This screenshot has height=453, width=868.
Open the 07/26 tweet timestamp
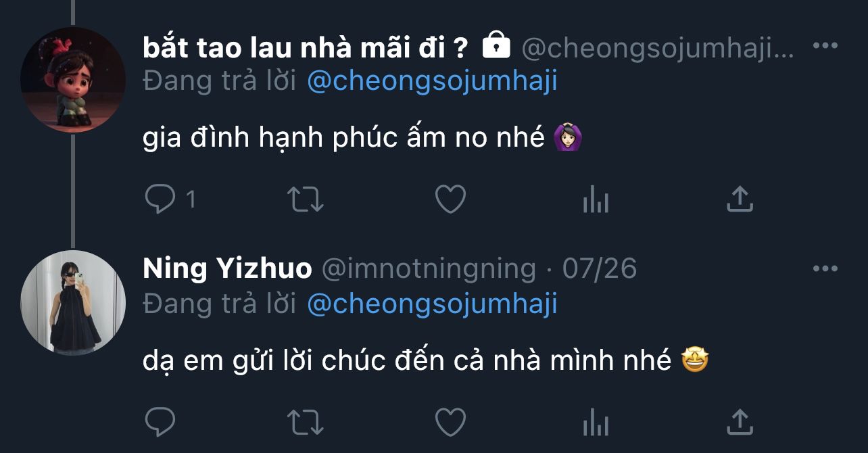pos(600,269)
